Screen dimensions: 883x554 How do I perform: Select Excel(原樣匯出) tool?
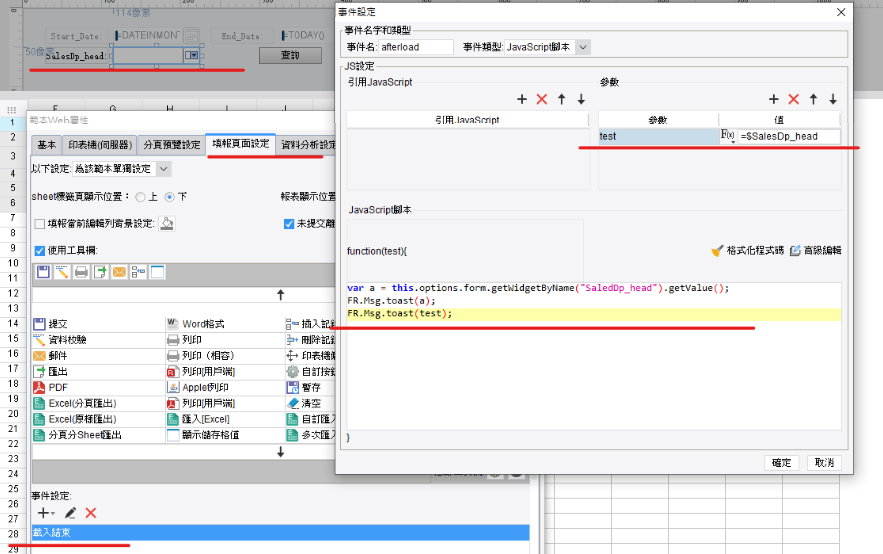pos(75,419)
